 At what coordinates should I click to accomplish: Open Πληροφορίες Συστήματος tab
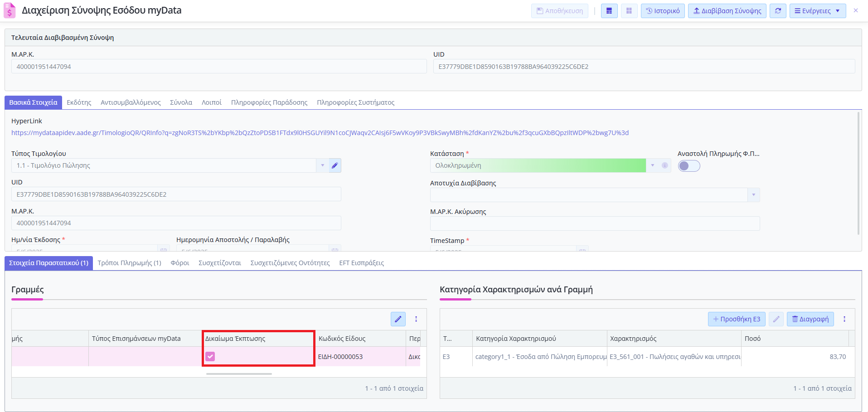tap(356, 102)
